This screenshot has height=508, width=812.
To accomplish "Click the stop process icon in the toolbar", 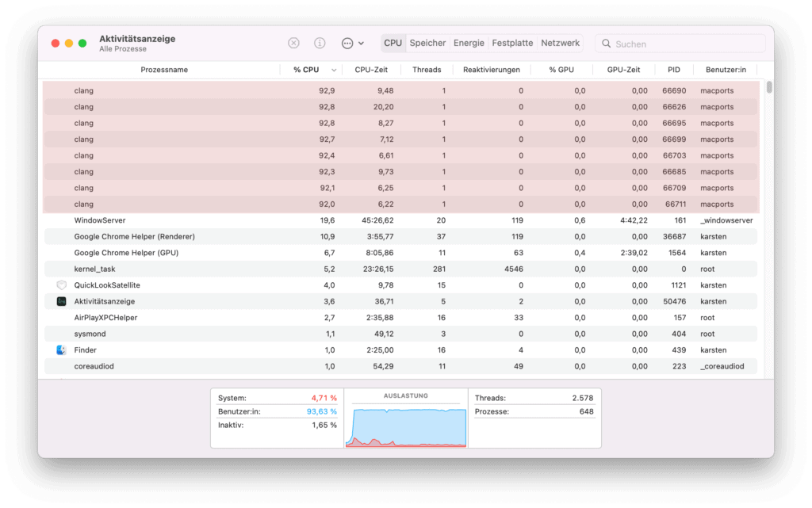I will [293, 44].
